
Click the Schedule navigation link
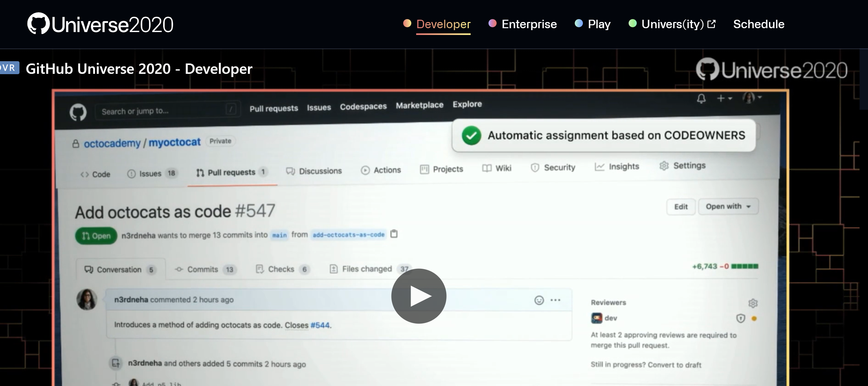coord(758,24)
